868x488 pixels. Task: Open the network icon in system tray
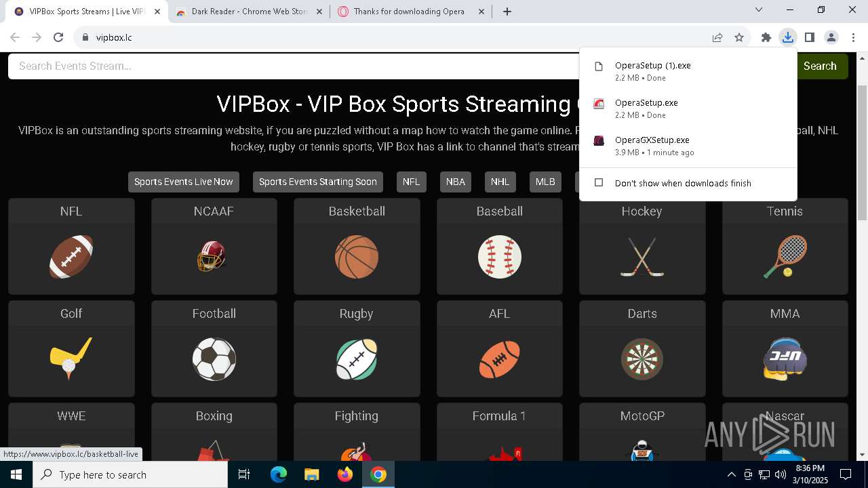tap(764, 474)
